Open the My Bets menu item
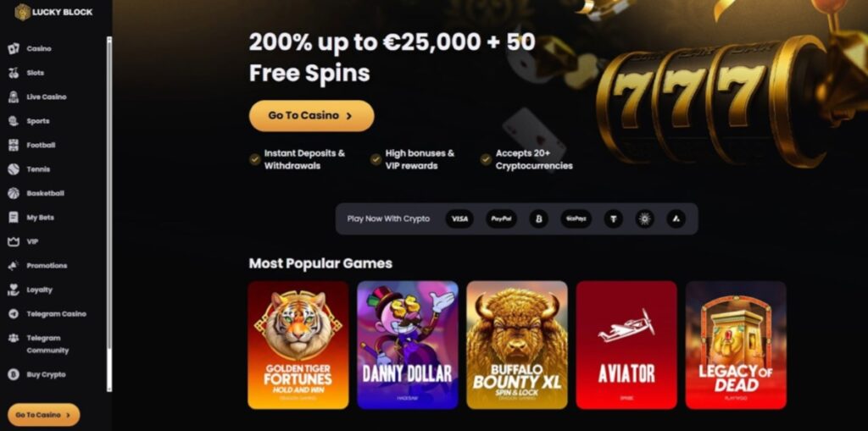This screenshot has width=868, height=431. click(x=41, y=218)
